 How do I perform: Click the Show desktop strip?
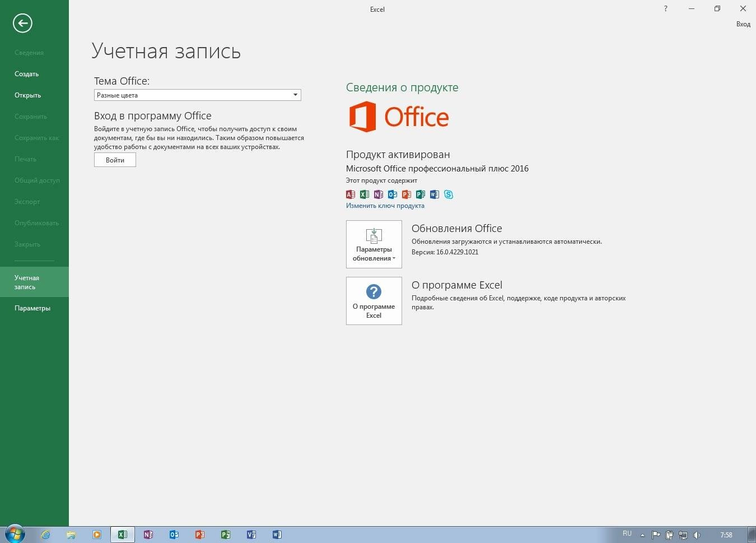click(752, 535)
